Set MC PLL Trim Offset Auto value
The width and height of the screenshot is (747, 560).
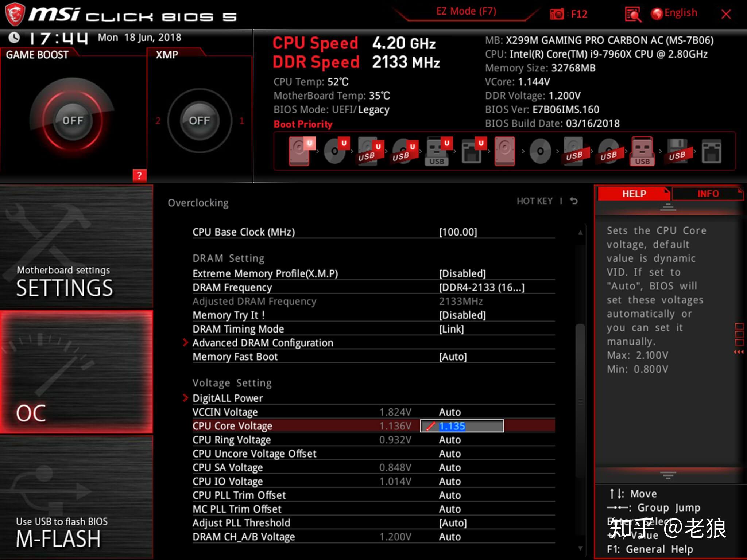[x=450, y=509]
